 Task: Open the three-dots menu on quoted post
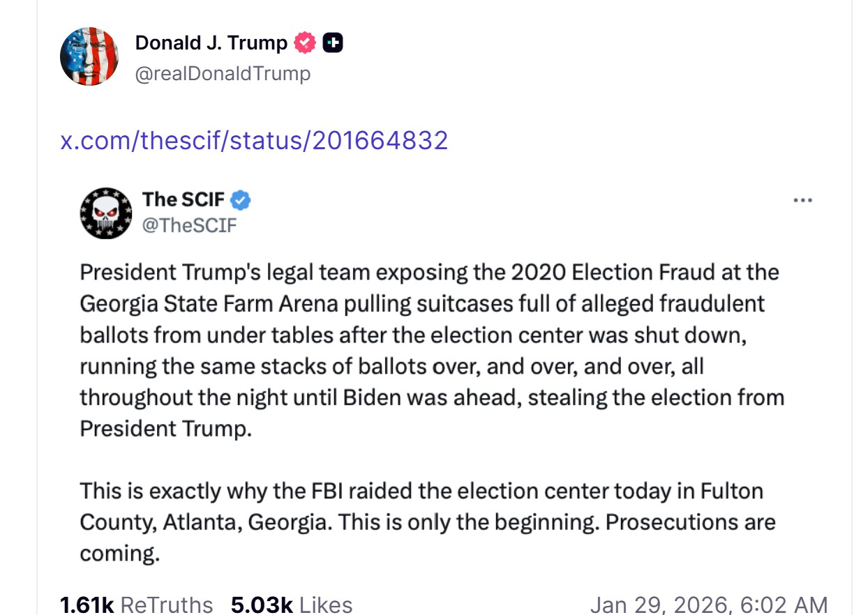(x=803, y=201)
